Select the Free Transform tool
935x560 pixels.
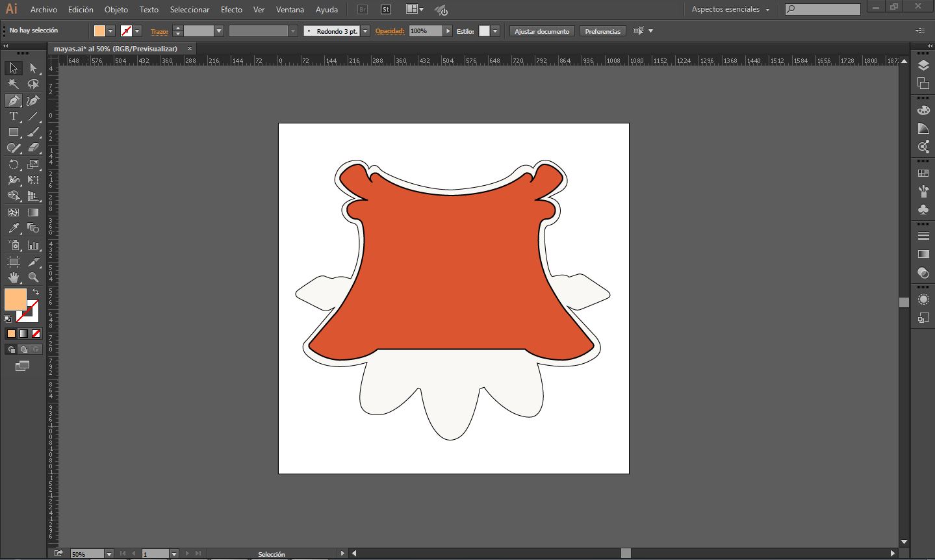(x=33, y=180)
